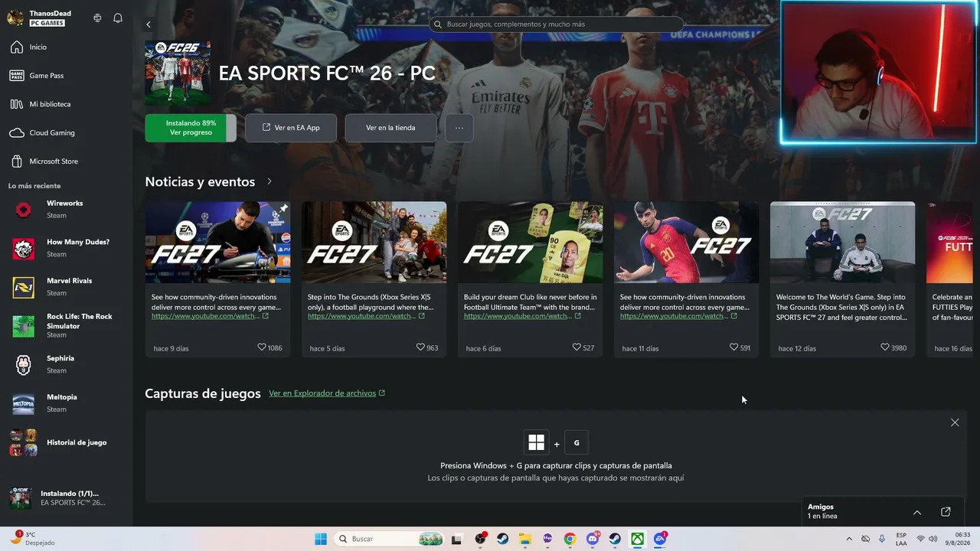
Task: Open YouTube link on hace 11 días card
Action: tap(678, 316)
